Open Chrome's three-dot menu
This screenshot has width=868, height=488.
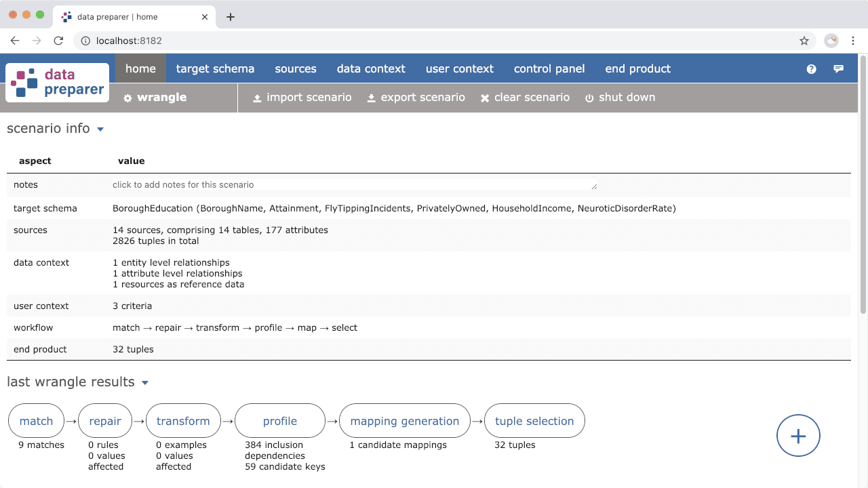tap(854, 41)
